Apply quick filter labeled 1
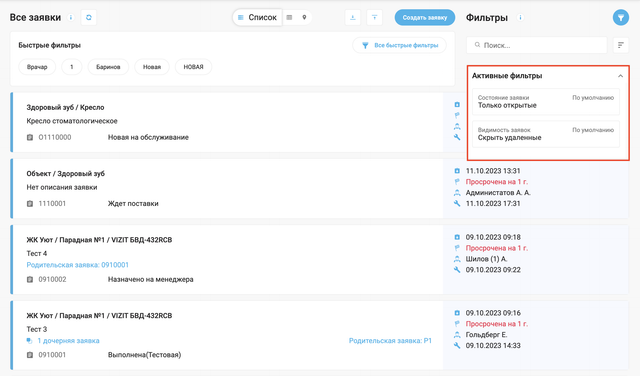640x376 pixels. [x=71, y=67]
